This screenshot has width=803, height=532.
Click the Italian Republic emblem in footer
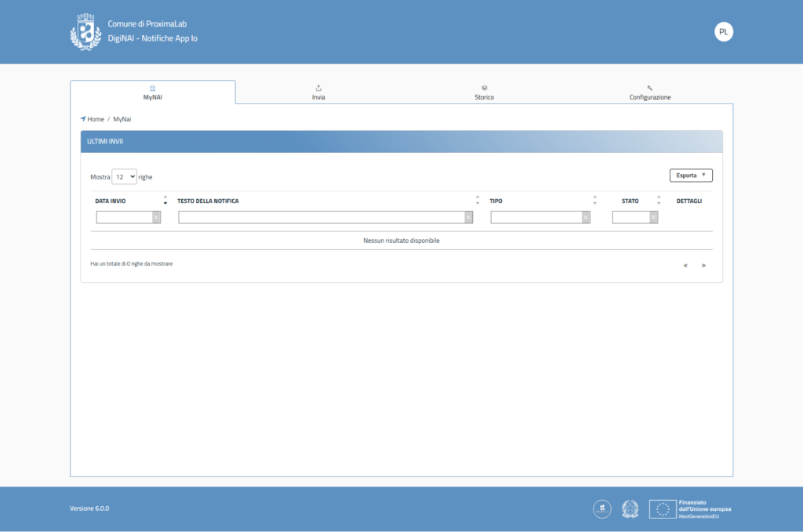tap(630, 509)
